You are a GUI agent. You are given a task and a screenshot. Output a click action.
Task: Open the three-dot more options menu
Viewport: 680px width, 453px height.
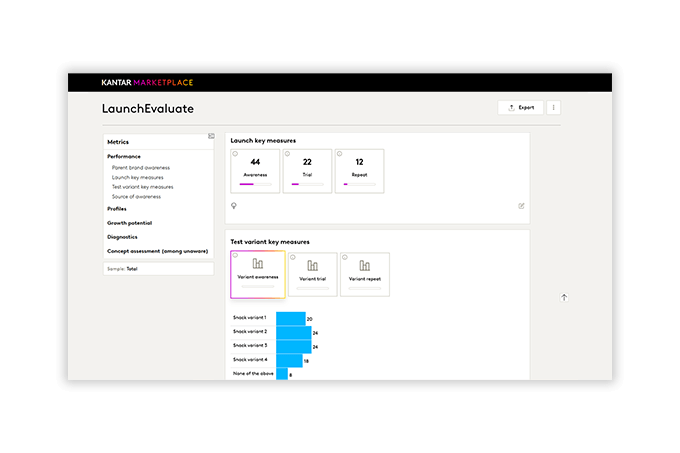click(x=553, y=107)
